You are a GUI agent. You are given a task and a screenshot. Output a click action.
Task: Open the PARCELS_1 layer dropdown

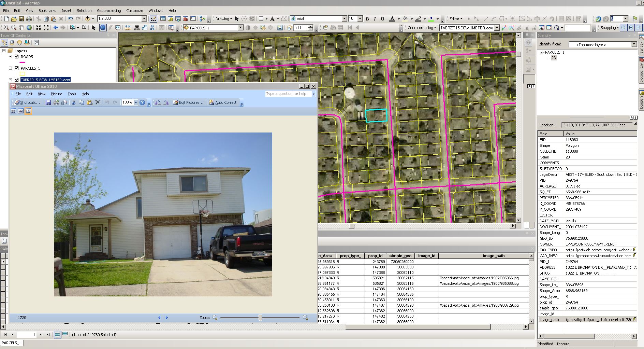240,28
